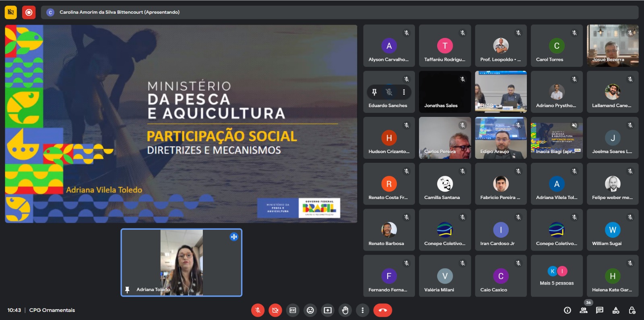Viewport: 644px width, 320px height.
Task: Click Carolina Amorim presenter label bar
Action: 120,12
